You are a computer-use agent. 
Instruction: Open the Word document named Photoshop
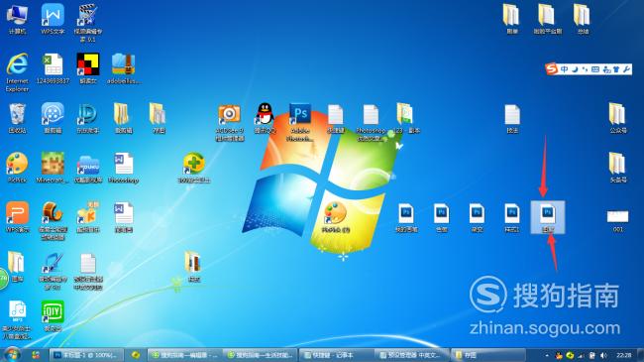point(124,168)
